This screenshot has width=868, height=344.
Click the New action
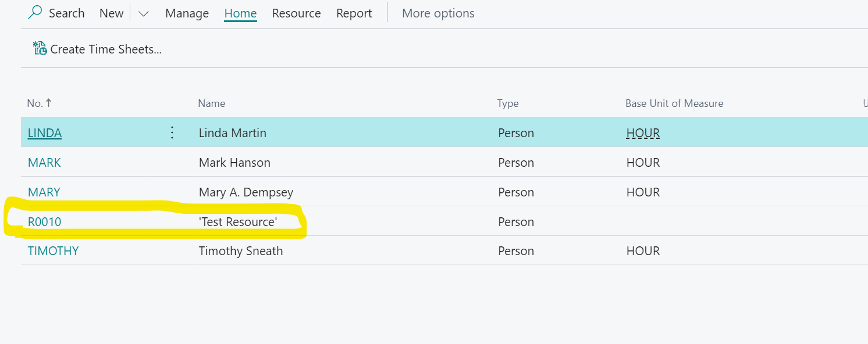click(x=111, y=13)
